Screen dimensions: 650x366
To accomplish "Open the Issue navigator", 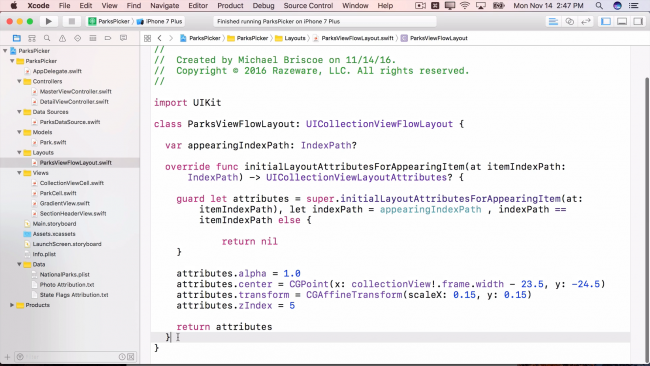I will pos(62,38).
